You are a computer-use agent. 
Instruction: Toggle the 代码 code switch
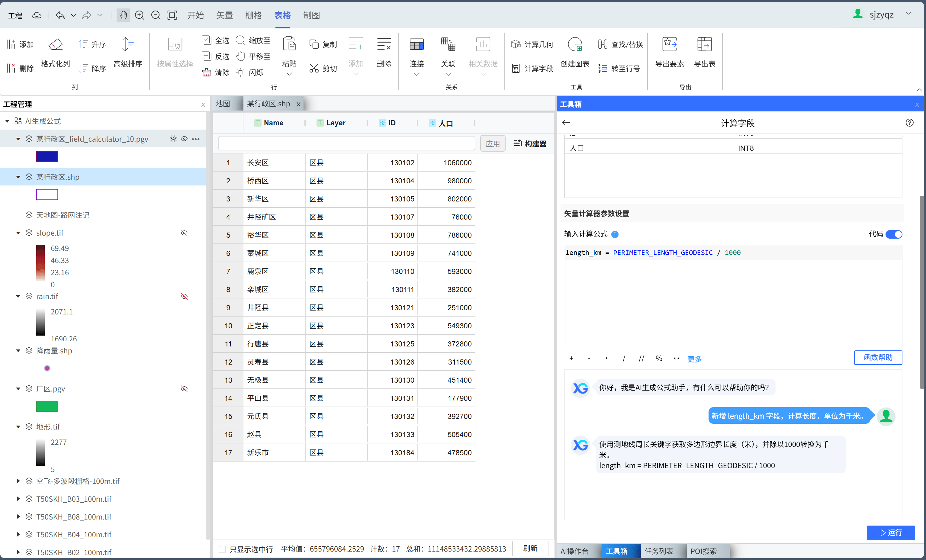(894, 234)
